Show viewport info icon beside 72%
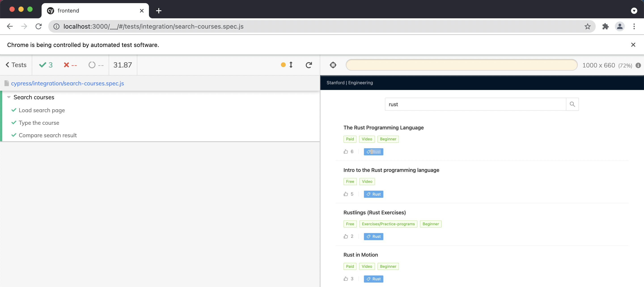The image size is (644, 287). tap(638, 65)
